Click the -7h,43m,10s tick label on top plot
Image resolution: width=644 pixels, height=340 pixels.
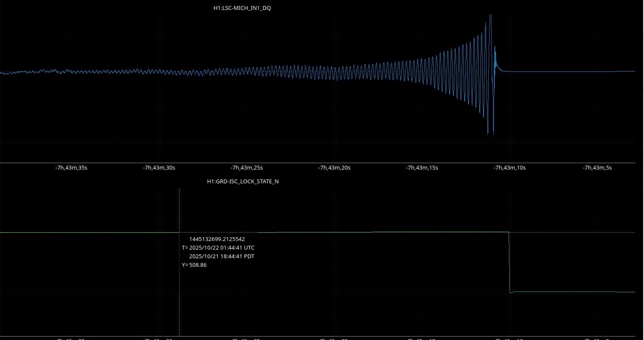pyautogui.click(x=510, y=168)
